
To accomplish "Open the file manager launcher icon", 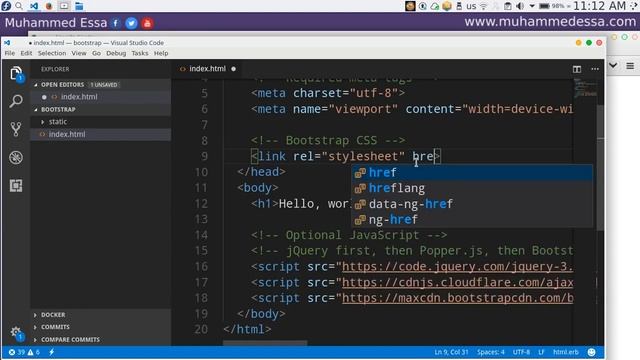I will click(79, 6).
